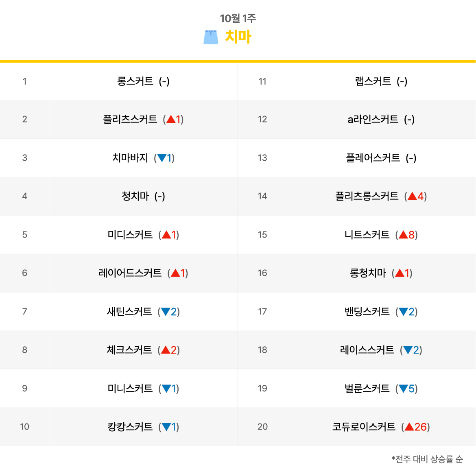Click the blue down arrow next to 치마바지

[x=162, y=158]
